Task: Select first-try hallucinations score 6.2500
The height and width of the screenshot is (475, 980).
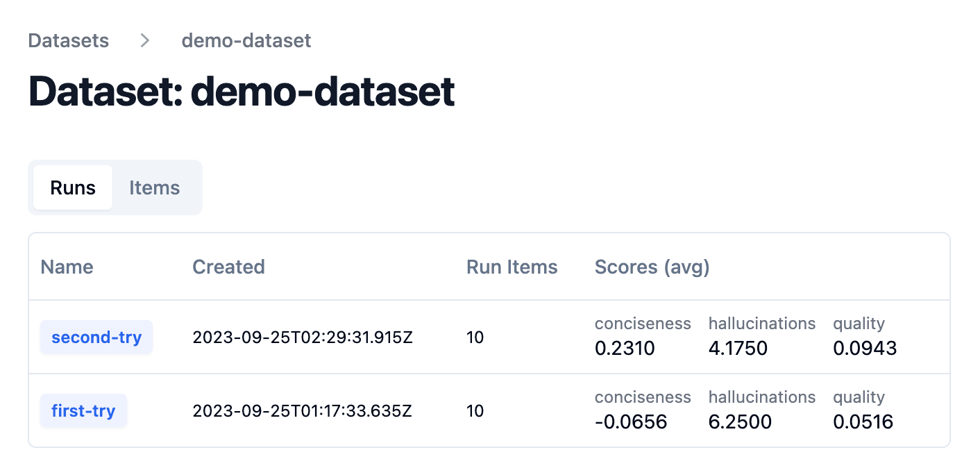Action: pos(740,422)
